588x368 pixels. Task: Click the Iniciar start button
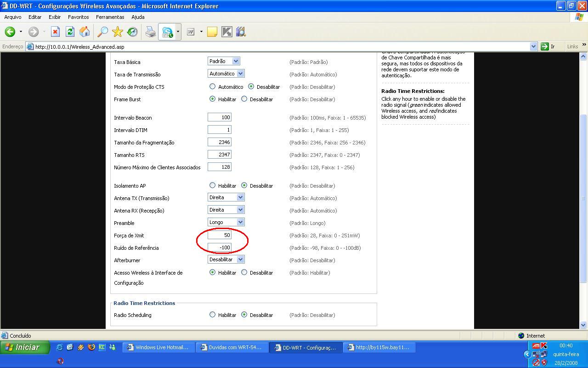click(25, 347)
